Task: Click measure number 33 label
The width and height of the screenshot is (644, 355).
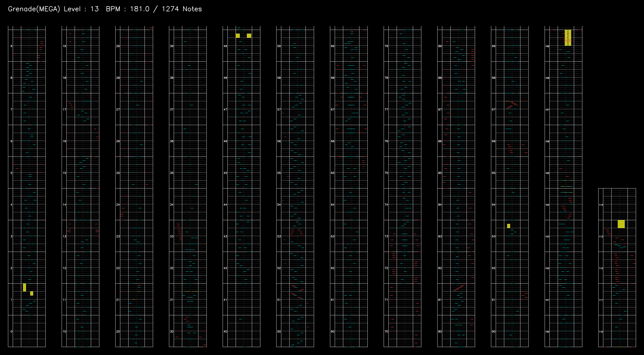Action: point(172,236)
